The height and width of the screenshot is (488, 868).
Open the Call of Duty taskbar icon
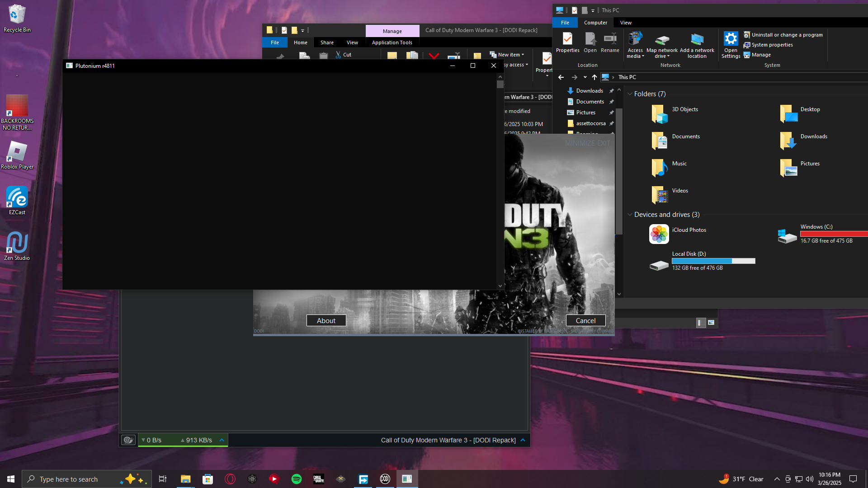pos(319,479)
